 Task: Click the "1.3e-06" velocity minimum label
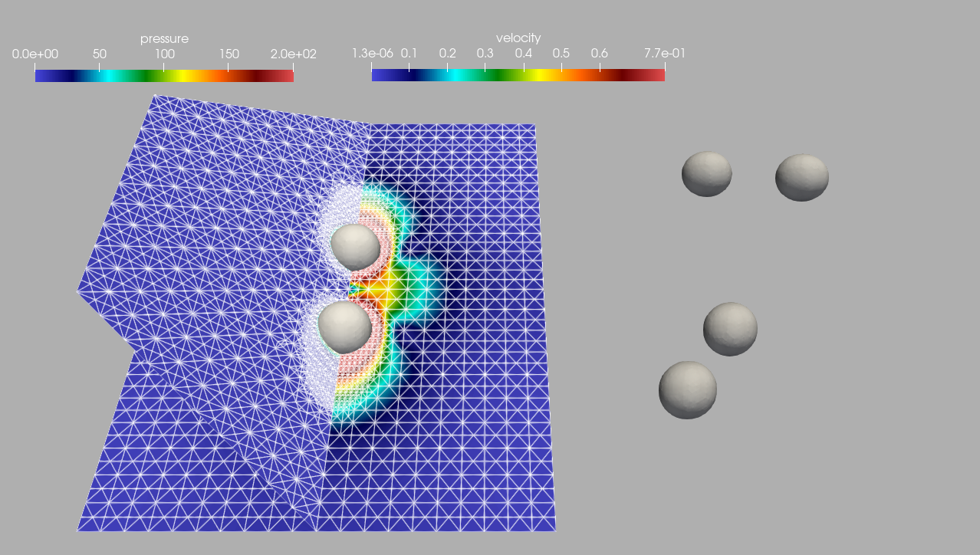[373, 54]
